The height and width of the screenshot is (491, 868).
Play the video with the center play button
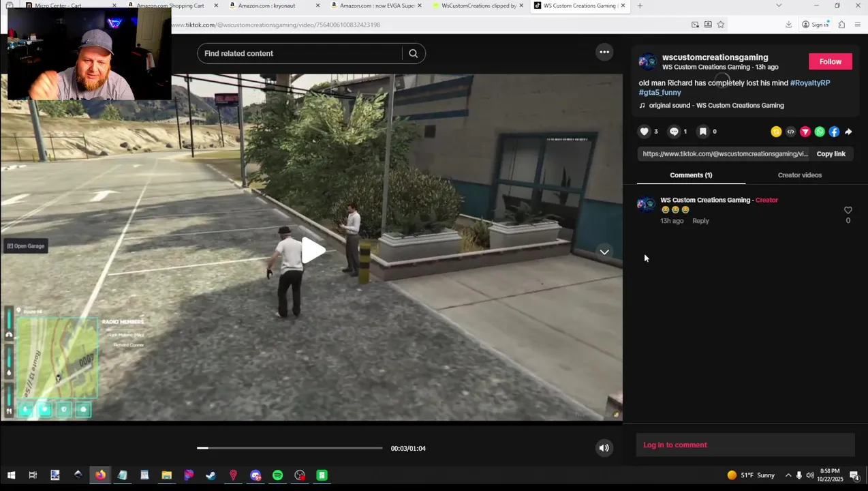(313, 250)
